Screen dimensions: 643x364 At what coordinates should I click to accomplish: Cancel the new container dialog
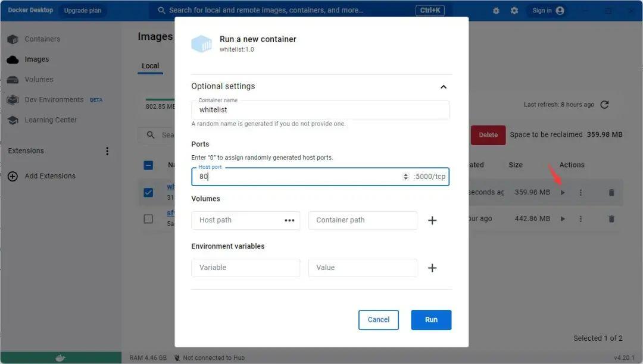378,319
